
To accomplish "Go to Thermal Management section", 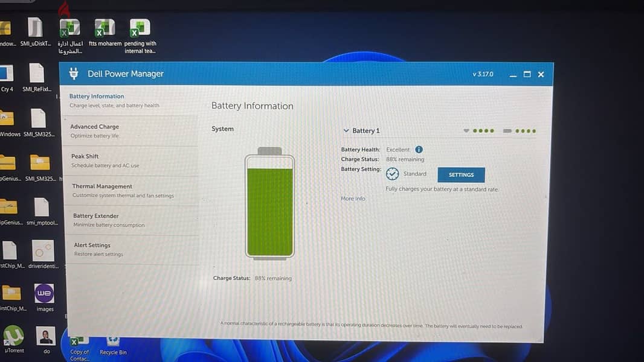I will point(132,191).
